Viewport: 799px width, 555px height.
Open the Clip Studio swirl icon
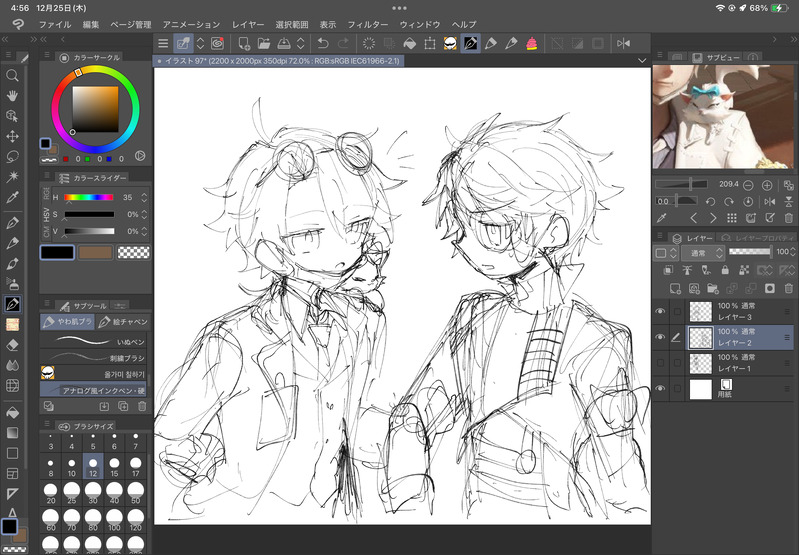(218, 43)
